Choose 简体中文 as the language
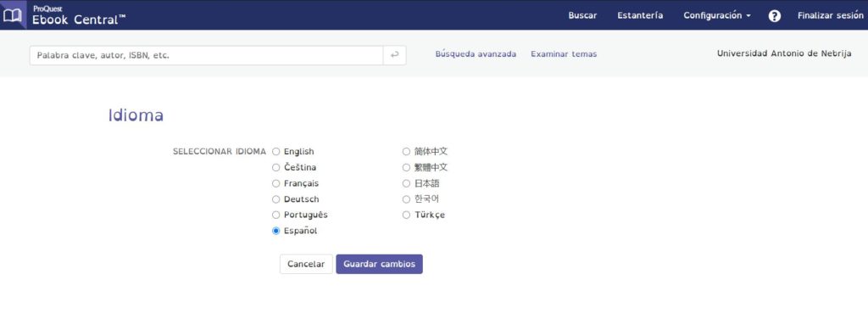The image size is (868, 319). [x=406, y=152]
